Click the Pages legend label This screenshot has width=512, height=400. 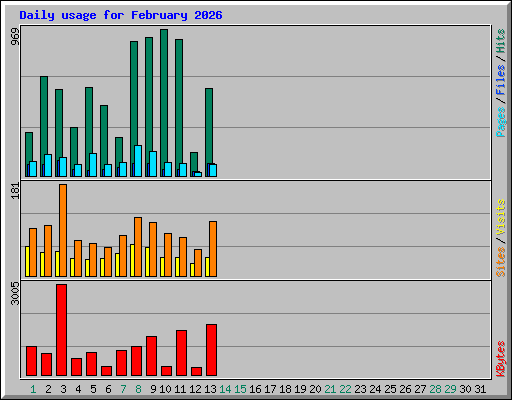point(501,122)
